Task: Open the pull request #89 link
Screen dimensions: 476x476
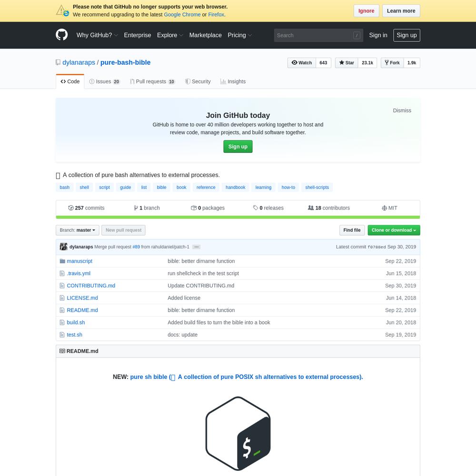Action: (136, 247)
